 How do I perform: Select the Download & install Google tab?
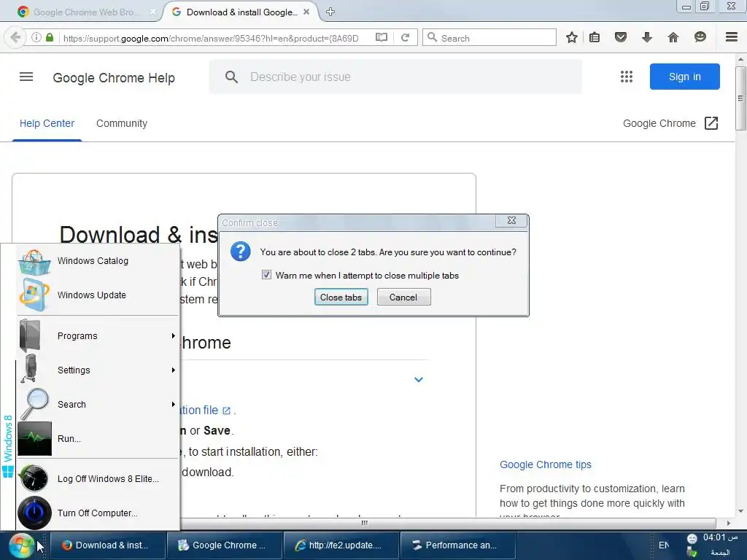click(241, 12)
